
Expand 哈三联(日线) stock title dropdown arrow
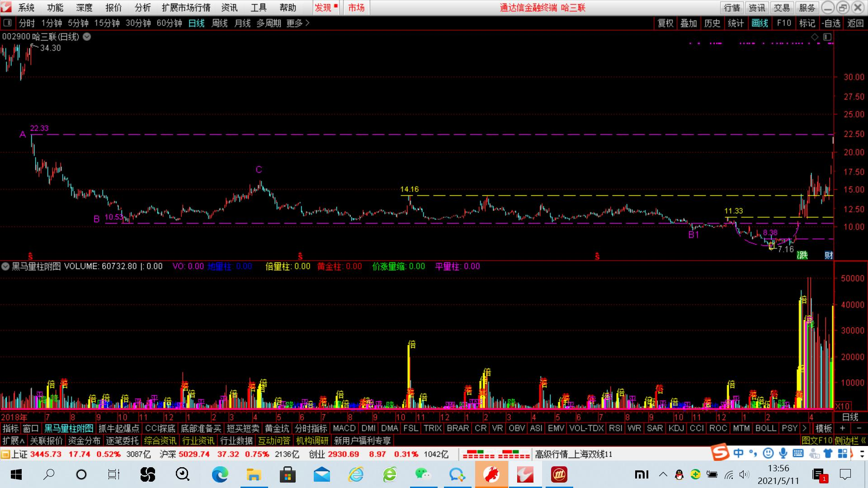coord(87,37)
